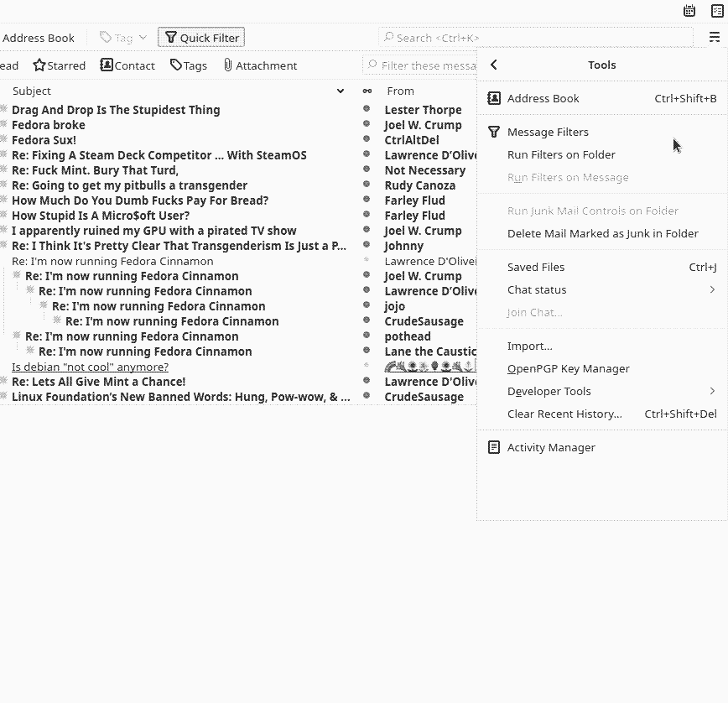Toggle the Attachment quick filter
Screen dimensions: 728x703
click(x=261, y=65)
